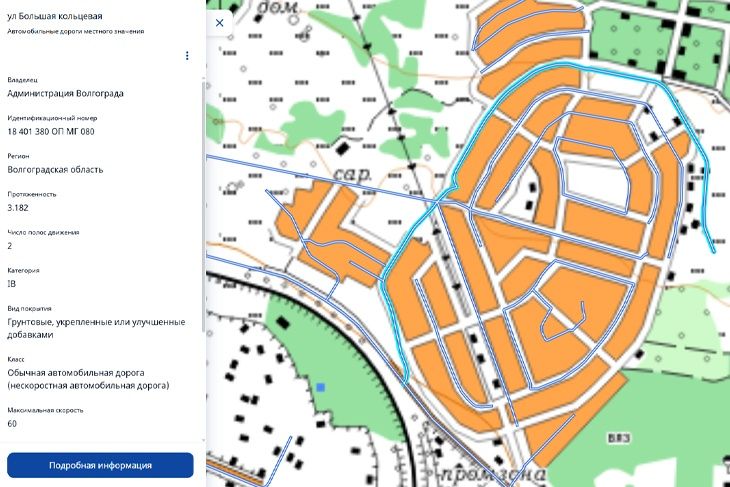This screenshot has width=730, height=487.
Task: Click the Число полос движения field label
Action: point(43,232)
